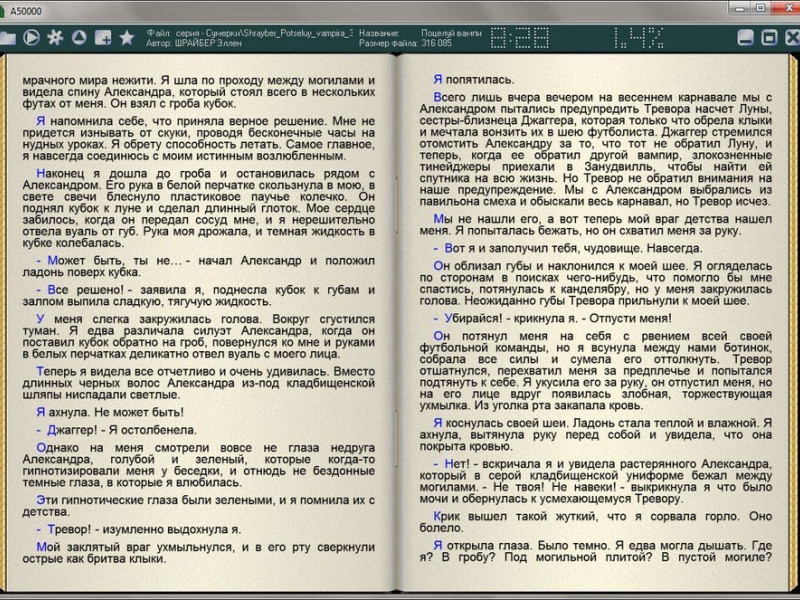Click the line "- Тревор! - изумленно выдохнула я."
Screen dimensions: 800x600
pyautogui.click(x=138, y=530)
